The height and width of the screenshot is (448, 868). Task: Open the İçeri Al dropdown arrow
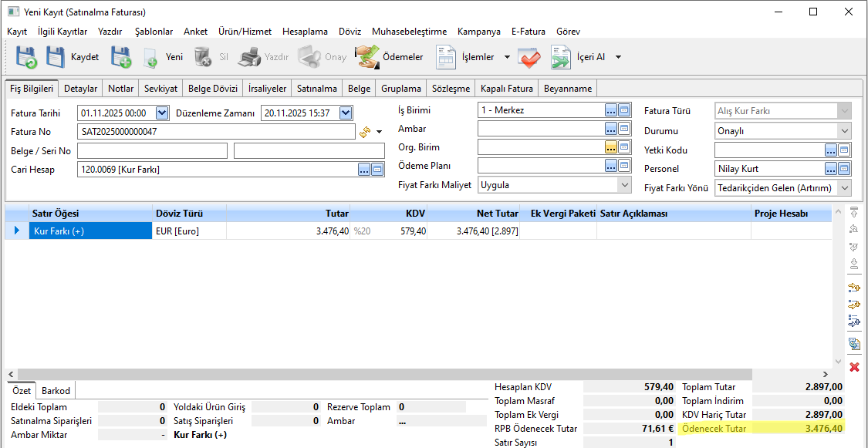[618, 57]
